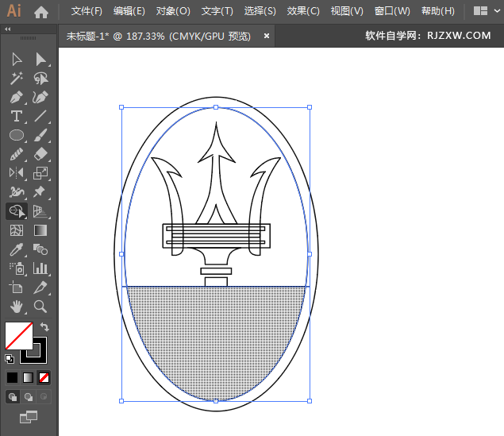504x436 pixels.
Task: Choose the Magic Wand tool
Action: pos(17,79)
